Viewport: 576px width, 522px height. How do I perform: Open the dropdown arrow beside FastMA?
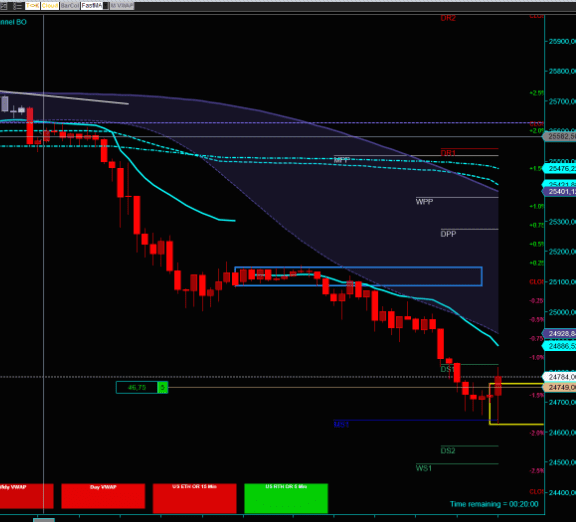pos(106,6)
